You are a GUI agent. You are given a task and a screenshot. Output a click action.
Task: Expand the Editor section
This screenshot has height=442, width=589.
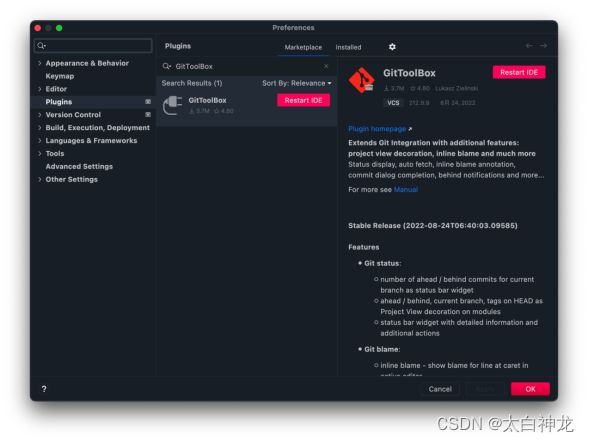pos(39,89)
